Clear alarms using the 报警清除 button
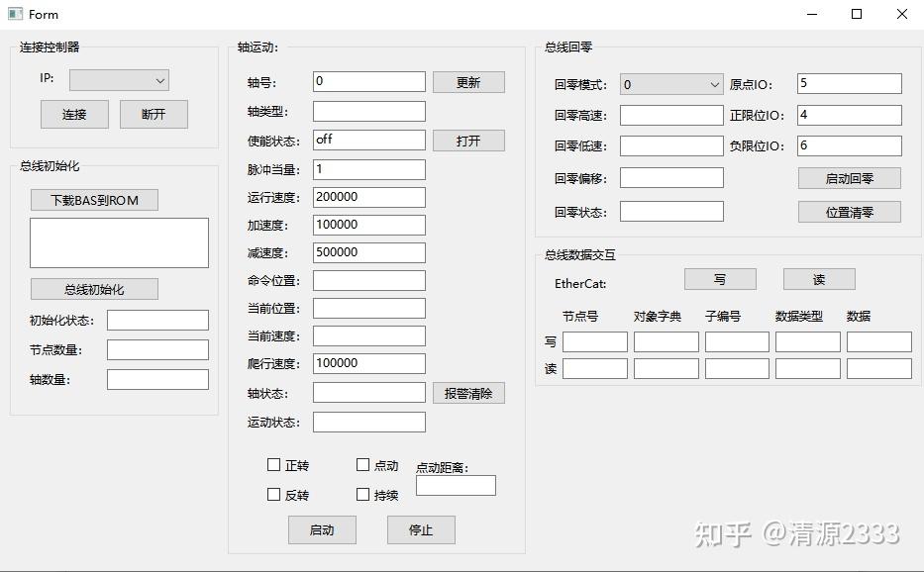The width and height of the screenshot is (924, 572). click(467, 393)
